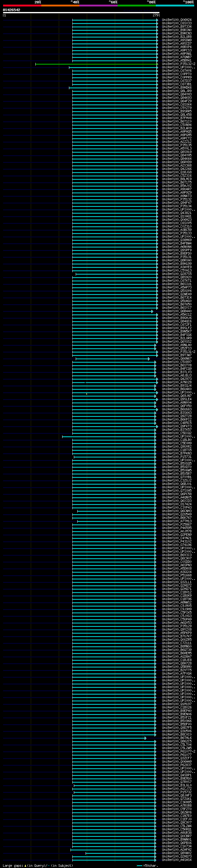Select hit label UniRef100_A4SAS4

(x=176, y=860)
